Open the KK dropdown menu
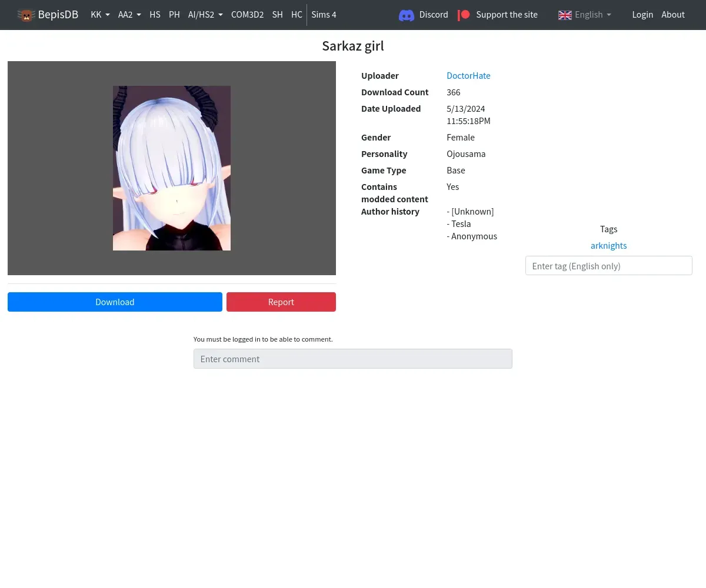This screenshot has height=588, width=706. (x=100, y=15)
